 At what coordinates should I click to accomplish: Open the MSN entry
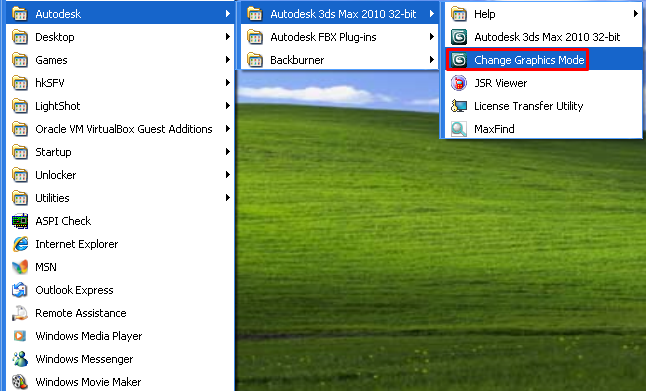(120, 267)
